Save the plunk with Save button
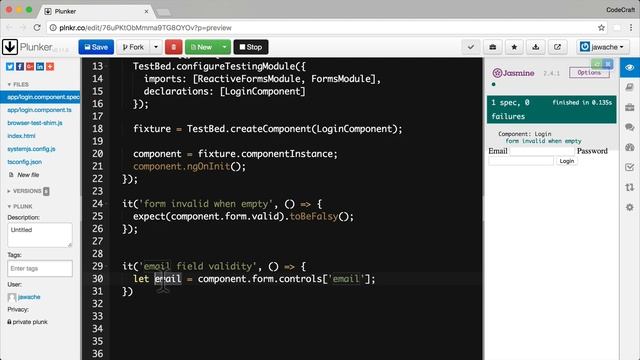 (x=96, y=47)
